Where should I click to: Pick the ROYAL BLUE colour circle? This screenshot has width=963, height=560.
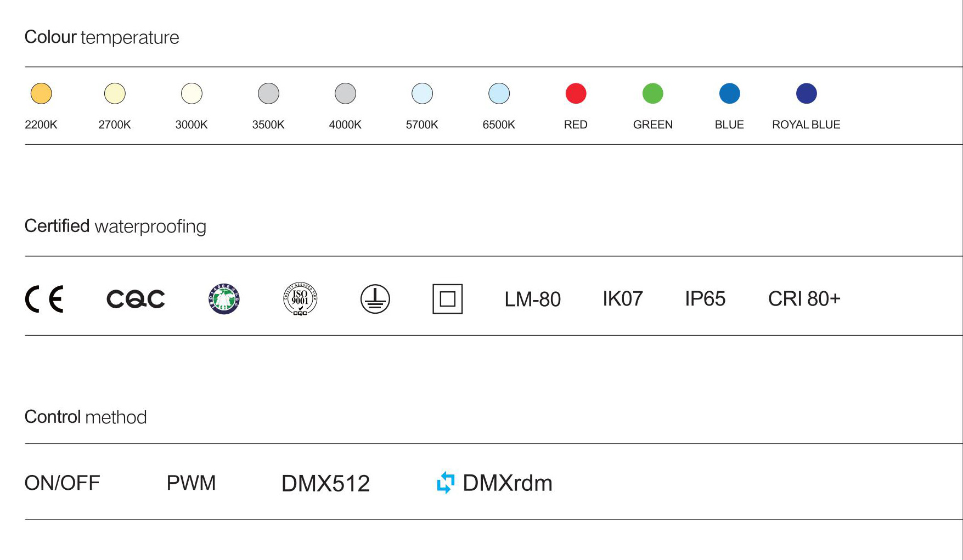(806, 94)
